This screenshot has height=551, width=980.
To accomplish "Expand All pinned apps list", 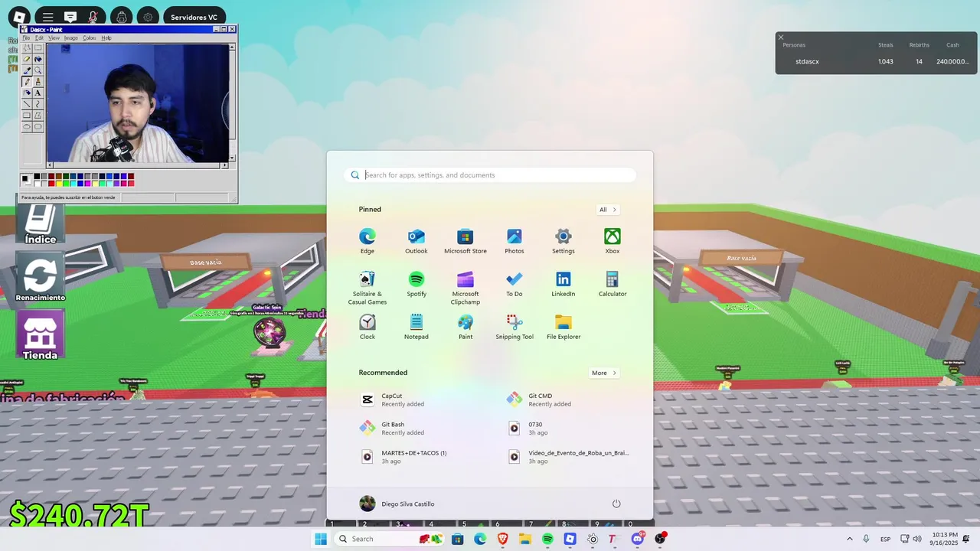I will point(608,210).
